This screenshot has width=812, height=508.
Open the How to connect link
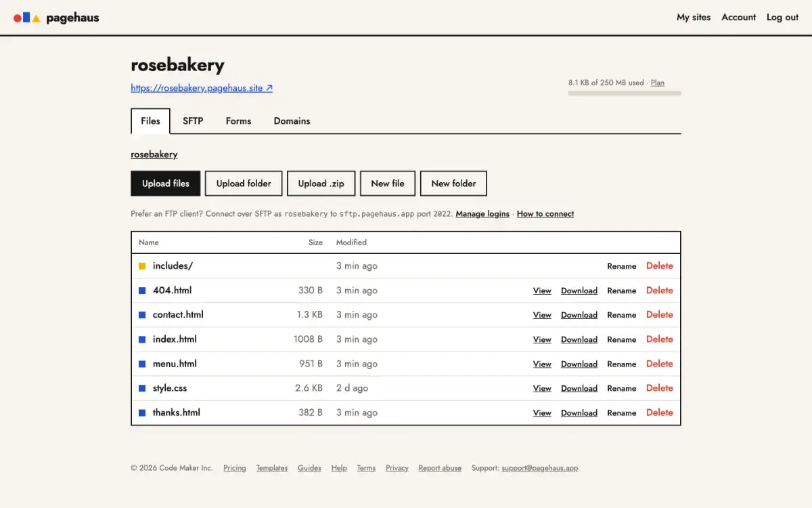pos(545,214)
